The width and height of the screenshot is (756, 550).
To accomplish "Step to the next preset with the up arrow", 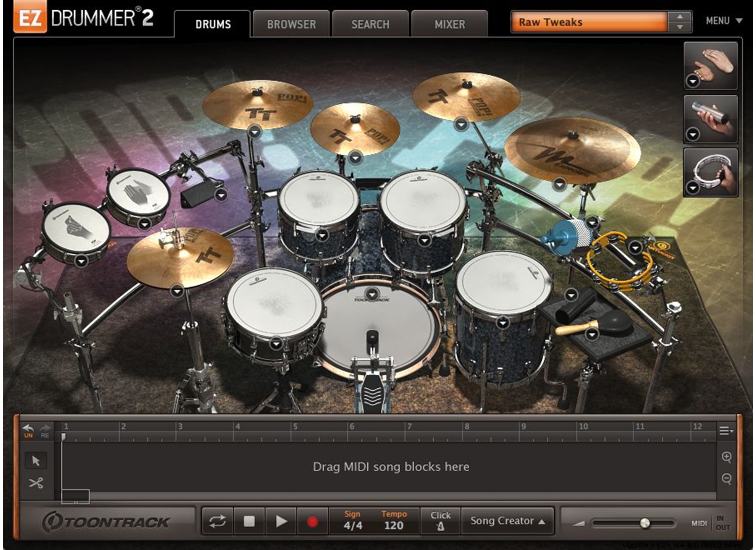I will [680, 17].
